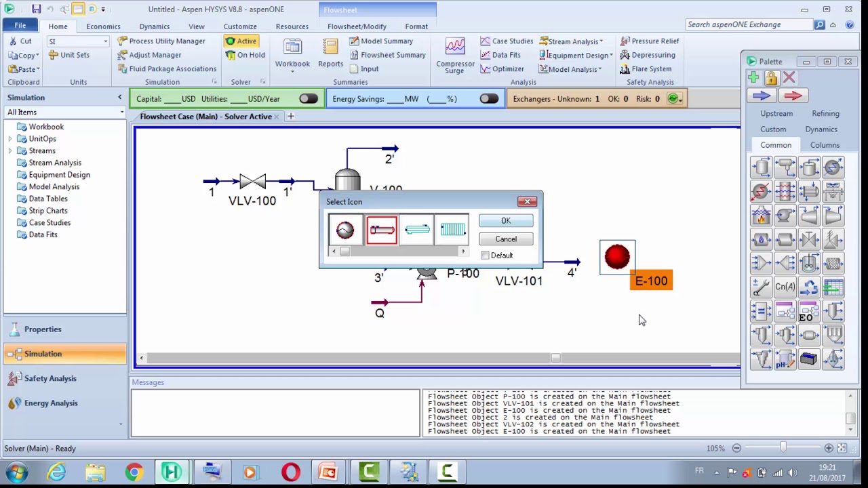Click the blue material stream arrow in Palette
The width and height of the screenshot is (868, 488).
pos(762,96)
